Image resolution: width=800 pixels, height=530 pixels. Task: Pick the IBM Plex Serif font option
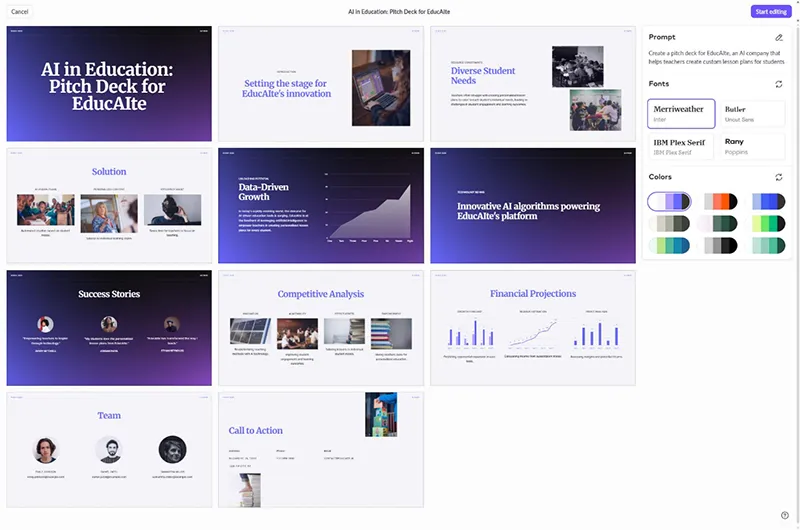point(679,146)
